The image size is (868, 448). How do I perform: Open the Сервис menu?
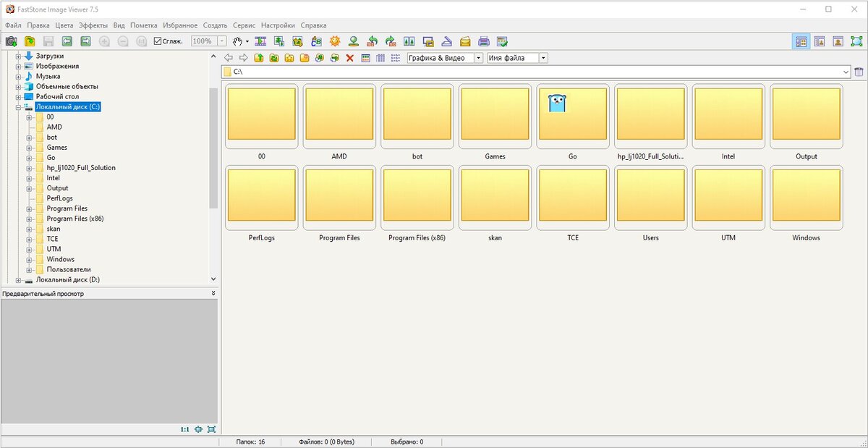tap(244, 25)
